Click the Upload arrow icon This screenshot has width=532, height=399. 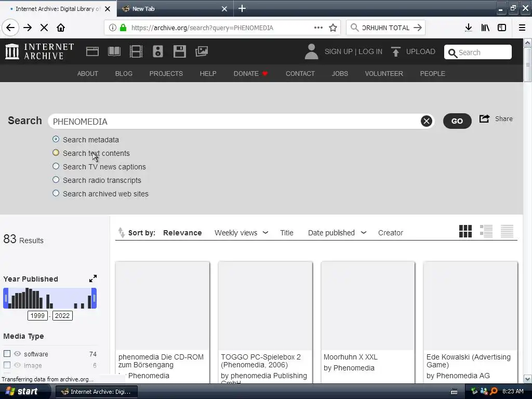(395, 51)
